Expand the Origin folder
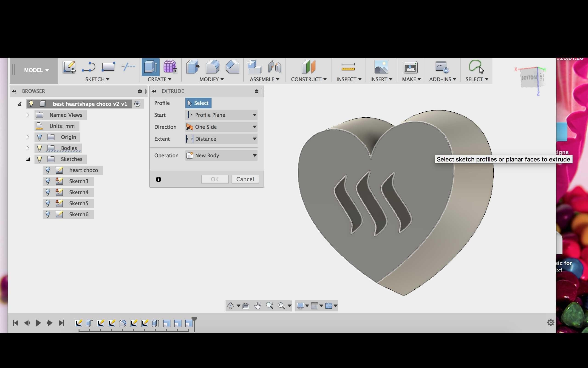The width and height of the screenshot is (588, 368). 28,137
